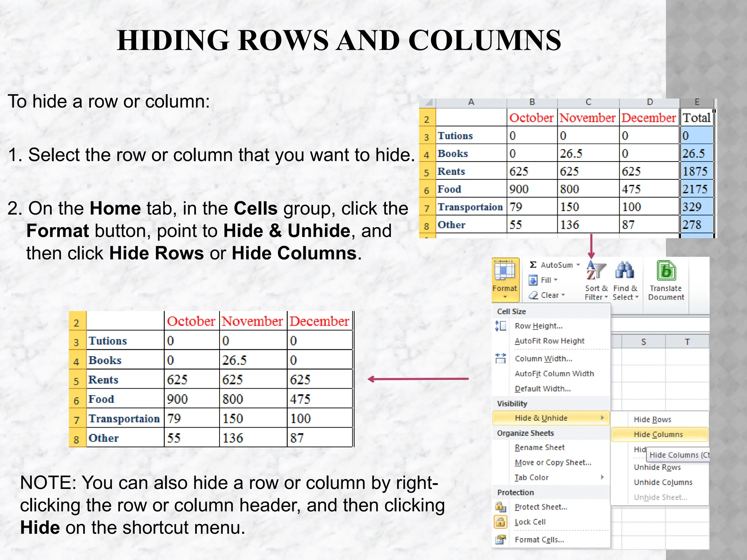Viewport: 747px width, 560px height.
Task: Open the Clear dropdown arrow
Action: click(x=563, y=295)
